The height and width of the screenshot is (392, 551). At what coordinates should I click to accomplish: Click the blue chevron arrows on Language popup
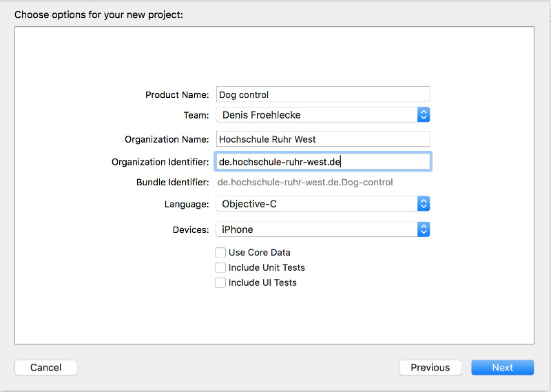[424, 204]
